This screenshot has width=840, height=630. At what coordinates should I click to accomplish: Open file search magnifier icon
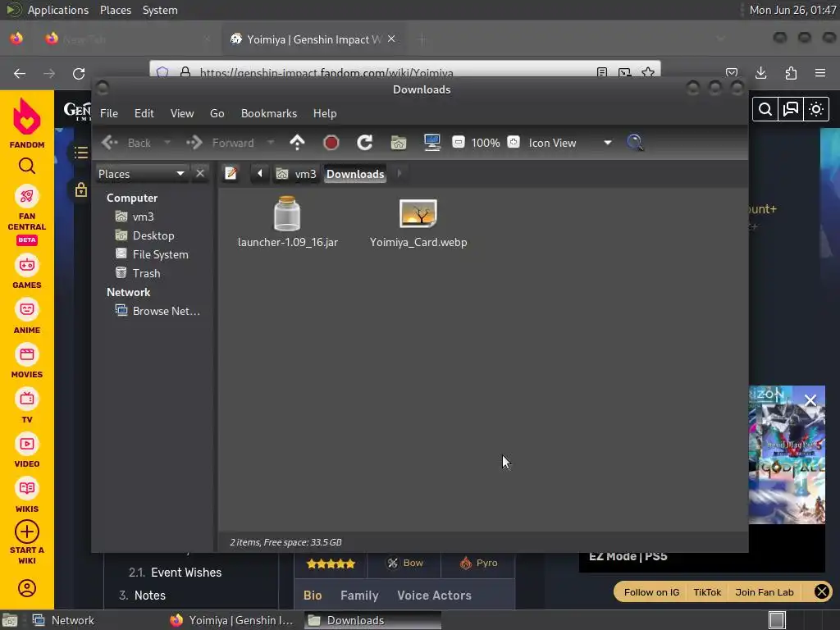[635, 143]
